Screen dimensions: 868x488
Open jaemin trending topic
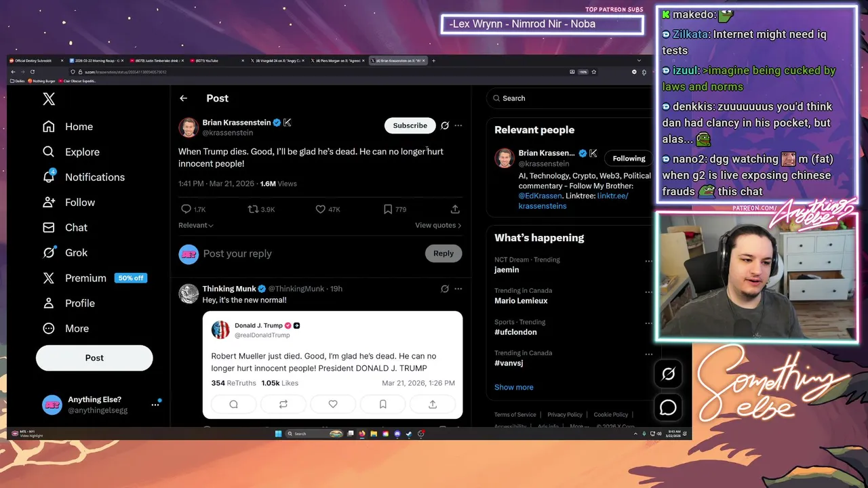[x=507, y=270]
